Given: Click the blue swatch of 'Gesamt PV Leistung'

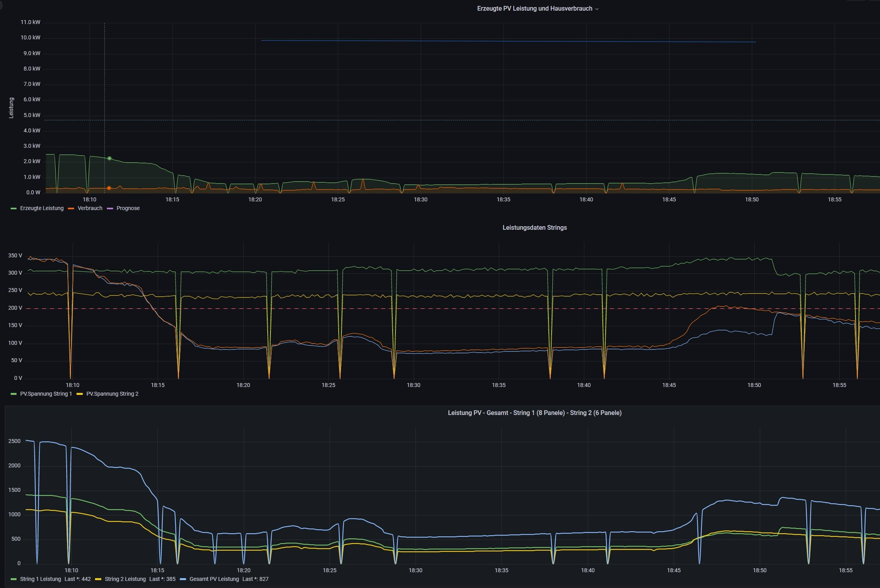Looking at the screenshot, I should (x=183, y=579).
